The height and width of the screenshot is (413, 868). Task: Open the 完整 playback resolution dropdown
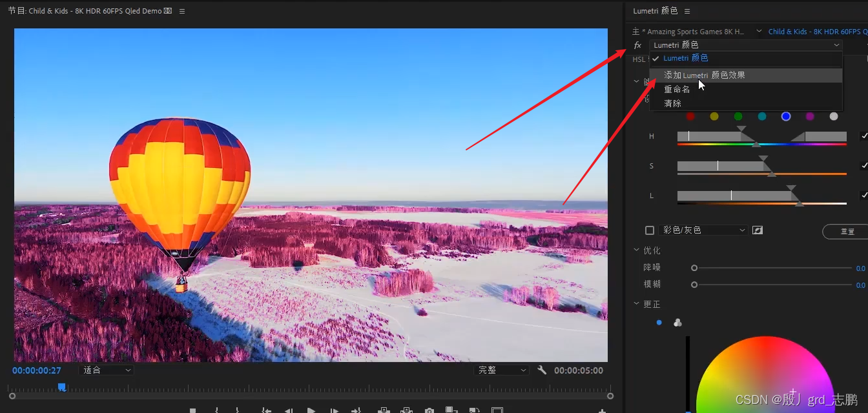502,370
